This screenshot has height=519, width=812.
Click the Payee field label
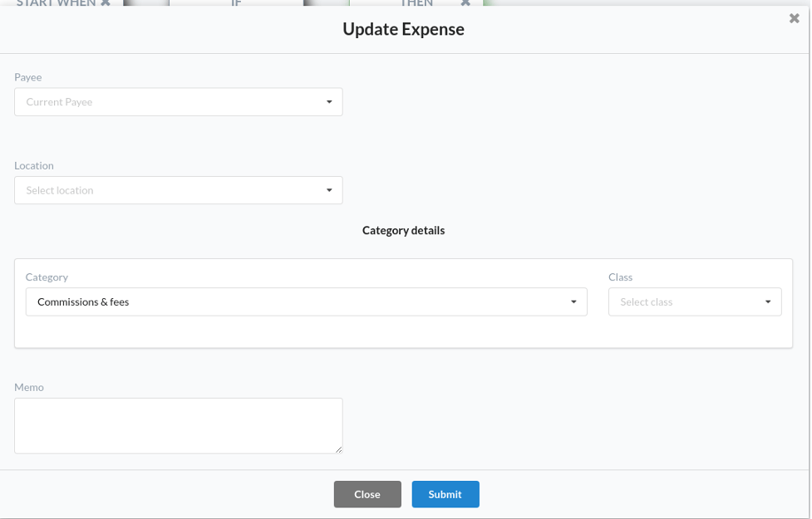click(28, 77)
